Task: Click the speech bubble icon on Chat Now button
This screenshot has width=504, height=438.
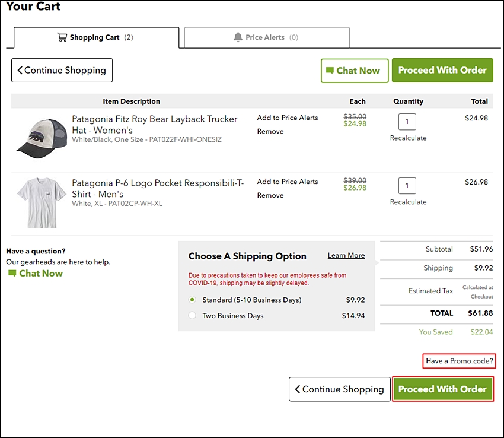Action: [330, 70]
